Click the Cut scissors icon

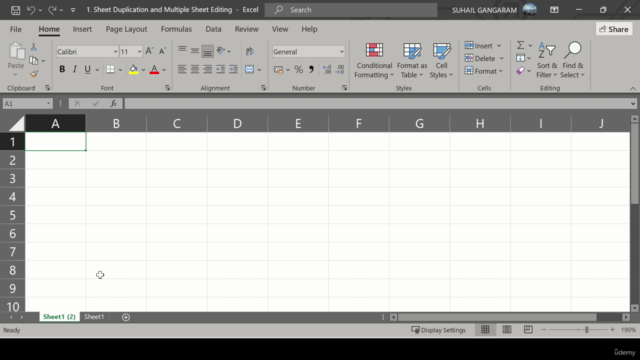pos(33,47)
